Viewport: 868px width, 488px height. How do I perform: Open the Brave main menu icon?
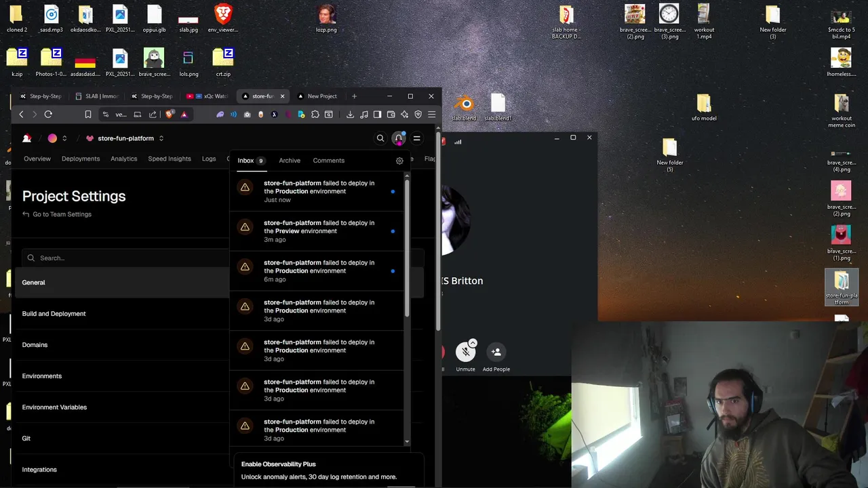coord(431,115)
